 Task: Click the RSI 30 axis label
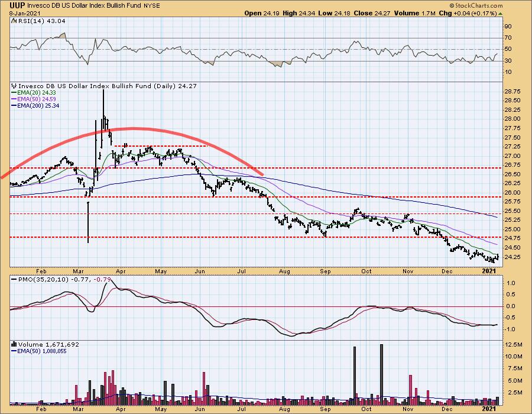pos(508,61)
